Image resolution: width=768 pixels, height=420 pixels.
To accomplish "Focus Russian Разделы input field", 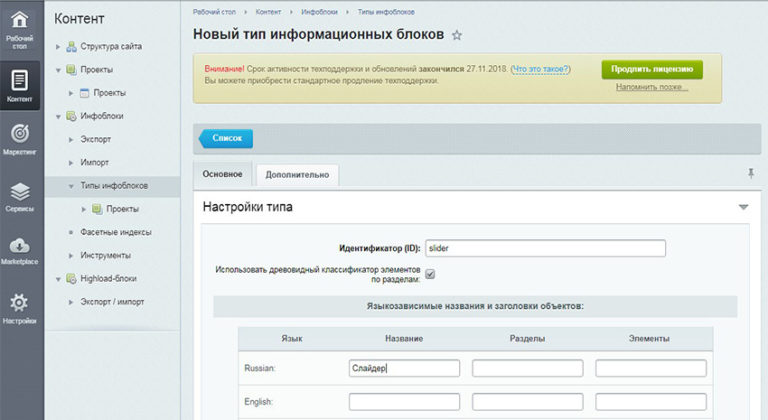I will click(x=528, y=368).
